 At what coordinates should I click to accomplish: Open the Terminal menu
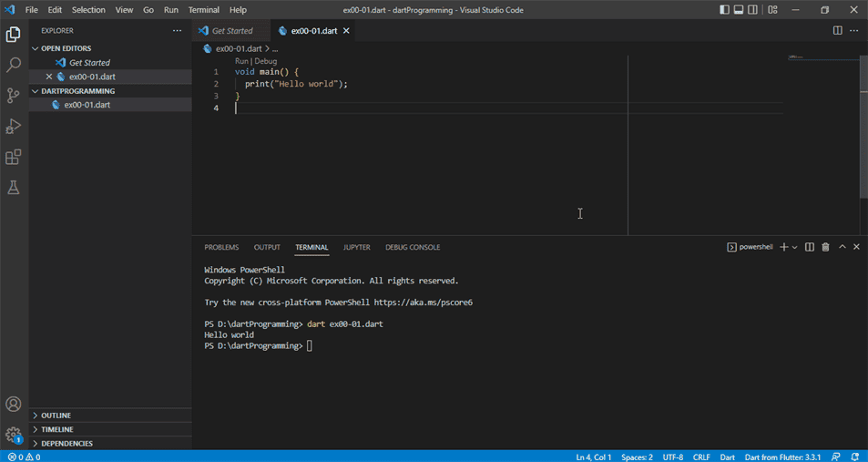(x=203, y=10)
